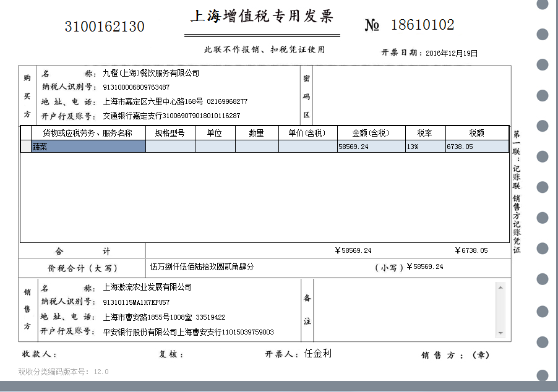Click the tax amount cell 6738.05
The image size is (558, 392).
pyautogui.click(x=476, y=147)
